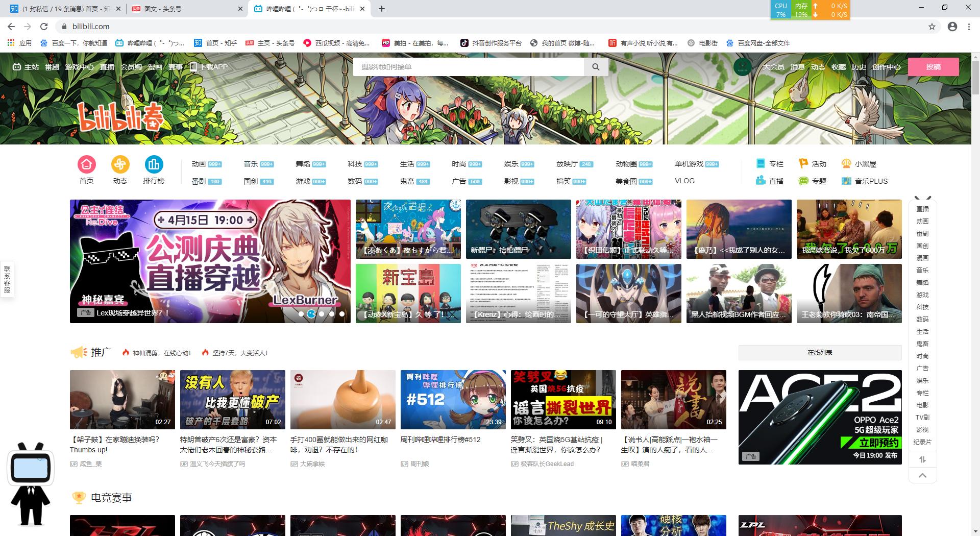Screen dimensions: 980x536
Task: Select the last carousel dot on banner
Action: [342, 314]
